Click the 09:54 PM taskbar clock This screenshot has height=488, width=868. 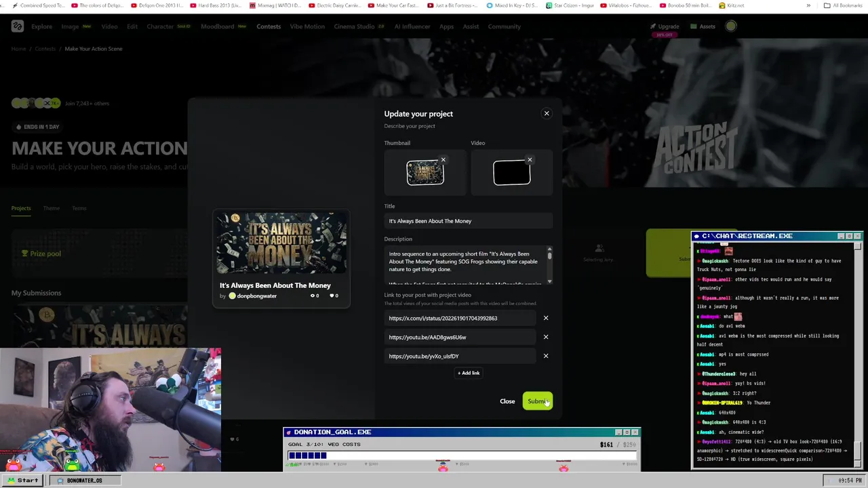click(x=849, y=481)
